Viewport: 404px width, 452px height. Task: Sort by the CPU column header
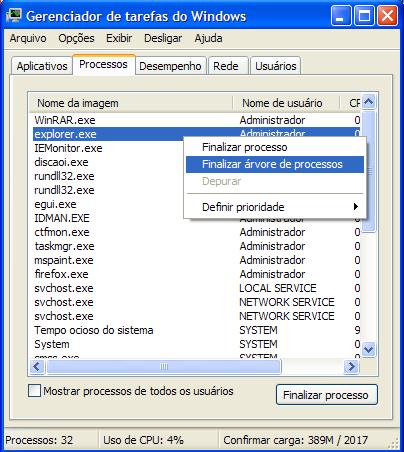pos(350,103)
